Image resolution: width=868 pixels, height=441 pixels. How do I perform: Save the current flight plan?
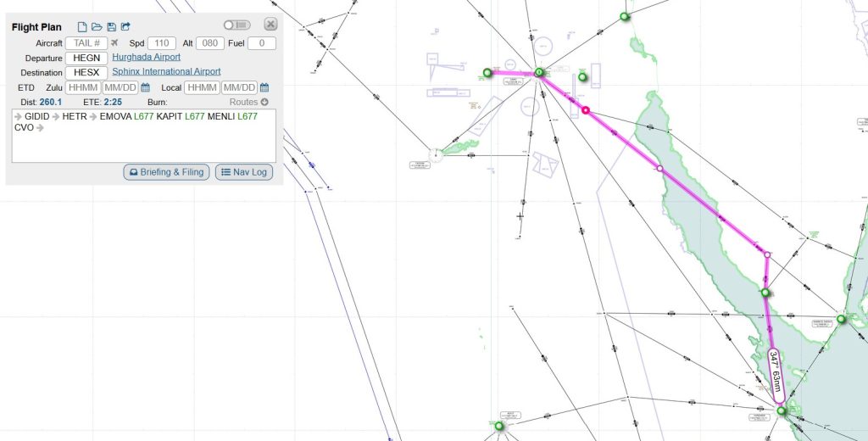pos(111,27)
